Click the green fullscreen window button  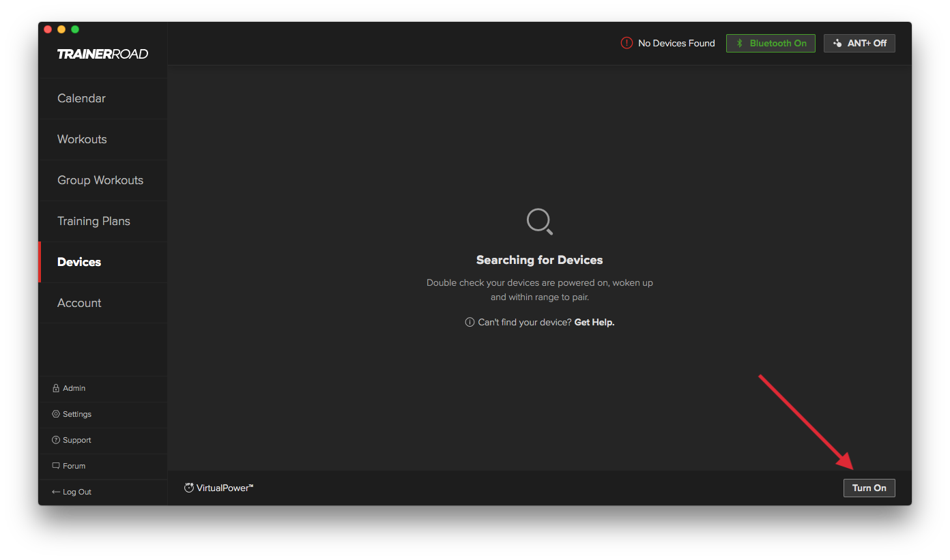point(75,29)
